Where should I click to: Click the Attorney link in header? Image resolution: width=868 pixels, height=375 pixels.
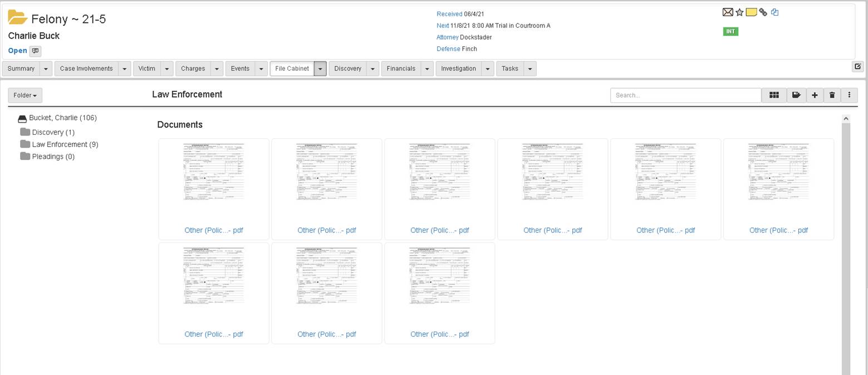click(x=447, y=37)
